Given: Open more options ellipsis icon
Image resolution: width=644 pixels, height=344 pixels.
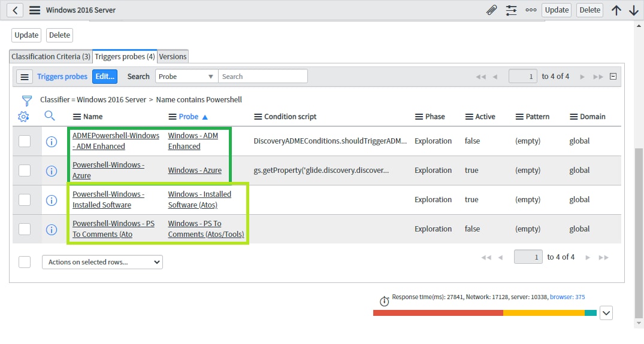Looking at the screenshot, I should pos(531,10).
